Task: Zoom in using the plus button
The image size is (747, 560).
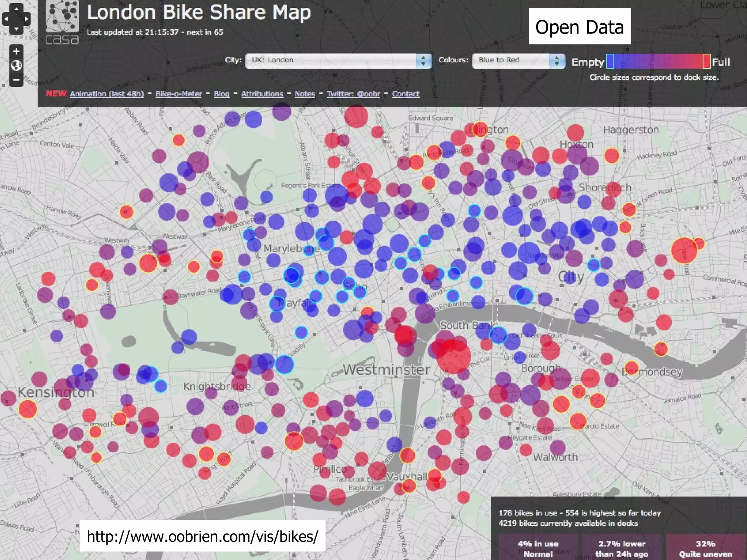Action: (16, 52)
